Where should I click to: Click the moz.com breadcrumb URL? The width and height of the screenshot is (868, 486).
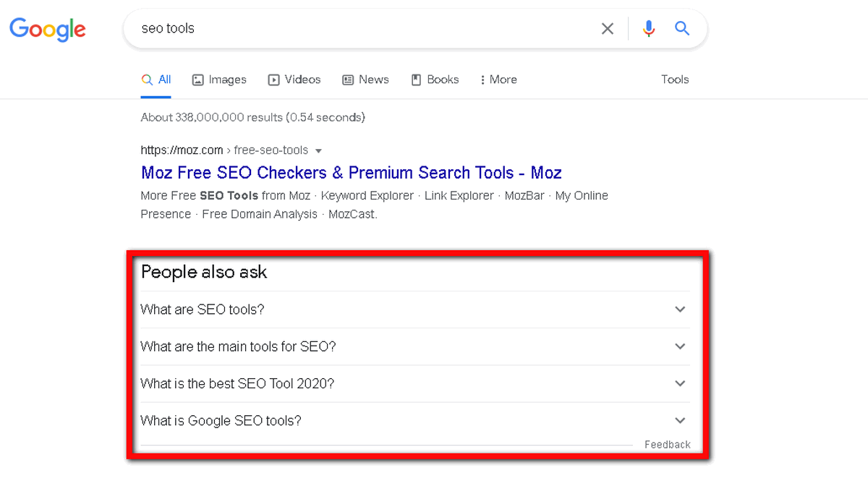[x=224, y=150]
